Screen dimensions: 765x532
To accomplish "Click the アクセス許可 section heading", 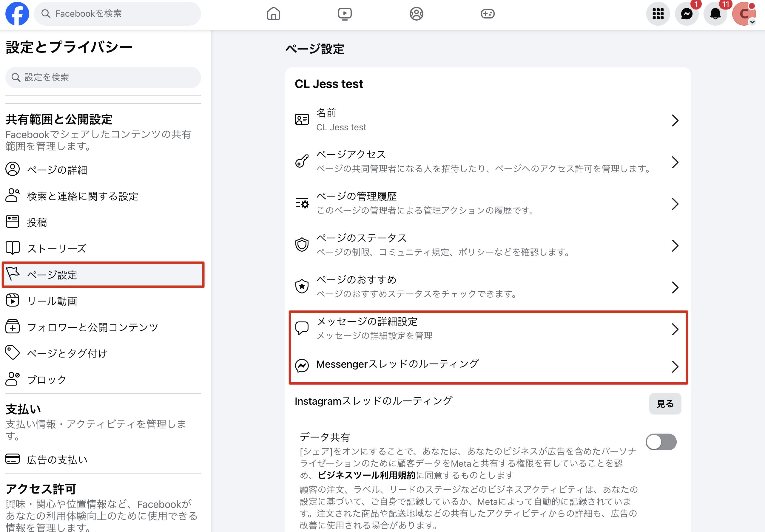I will click(41, 489).
